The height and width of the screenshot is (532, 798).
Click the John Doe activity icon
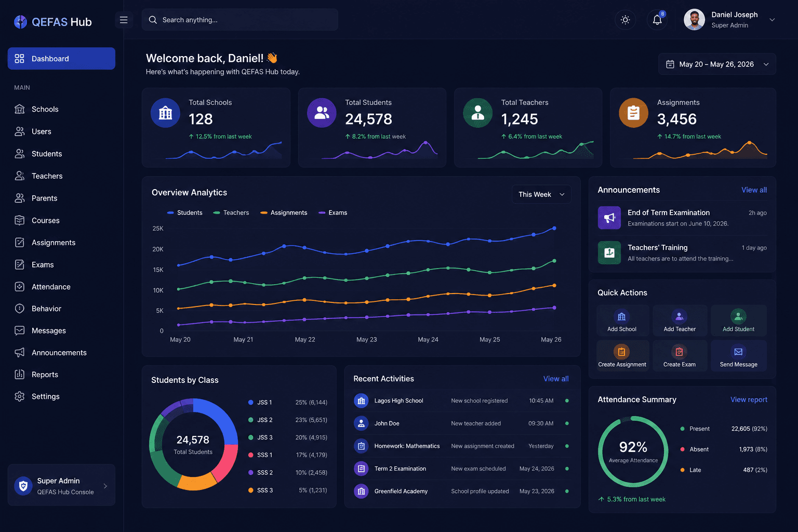(x=361, y=423)
